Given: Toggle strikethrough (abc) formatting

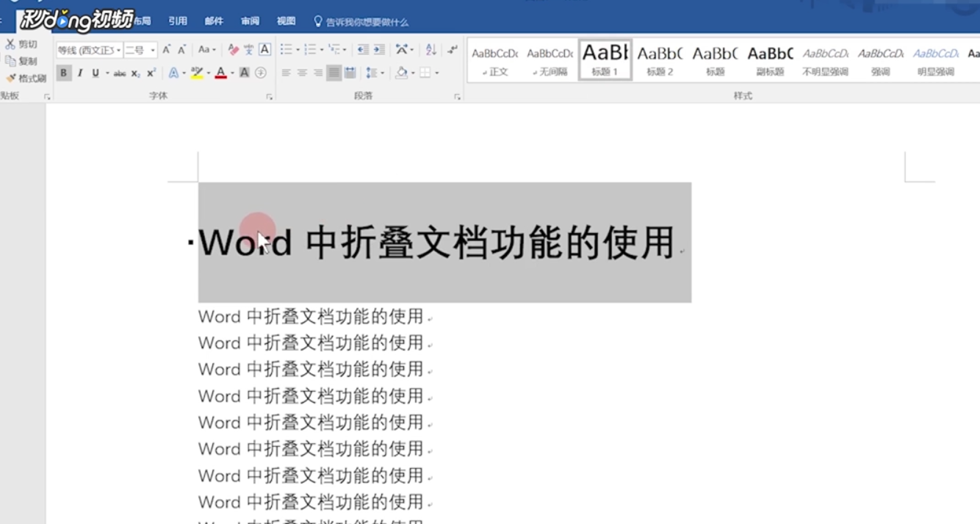Looking at the screenshot, I should [x=120, y=73].
